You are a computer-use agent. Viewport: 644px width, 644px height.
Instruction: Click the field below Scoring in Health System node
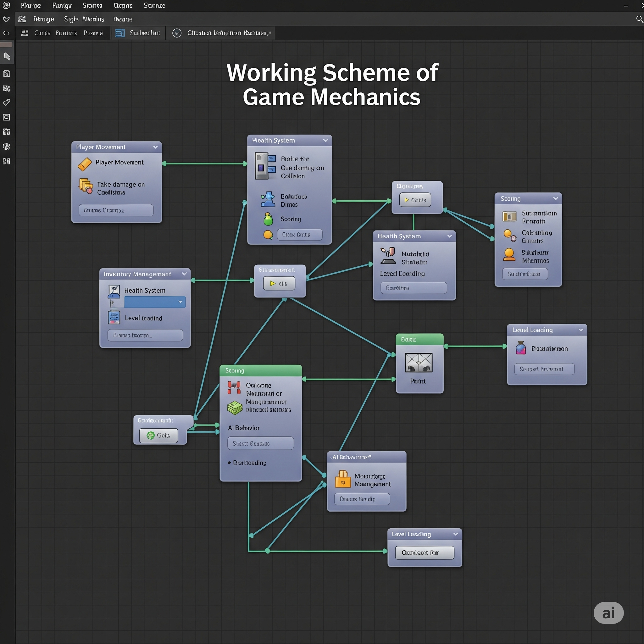click(299, 235)
